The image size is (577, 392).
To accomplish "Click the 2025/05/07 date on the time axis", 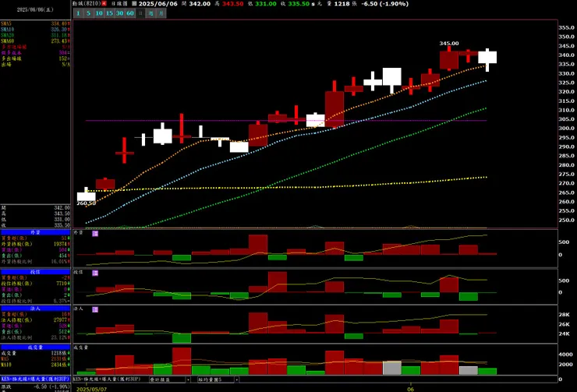I will (92, 389).
